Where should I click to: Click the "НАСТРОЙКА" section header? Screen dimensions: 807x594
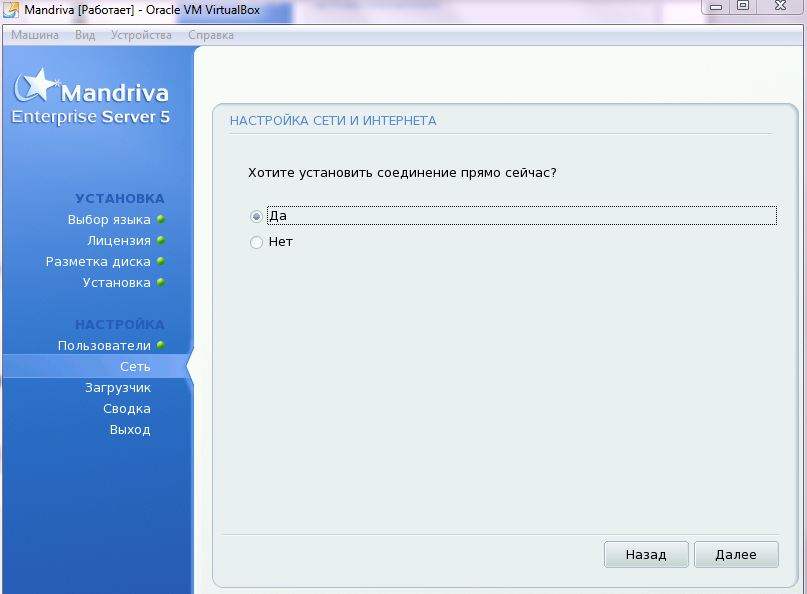[120, 324]
